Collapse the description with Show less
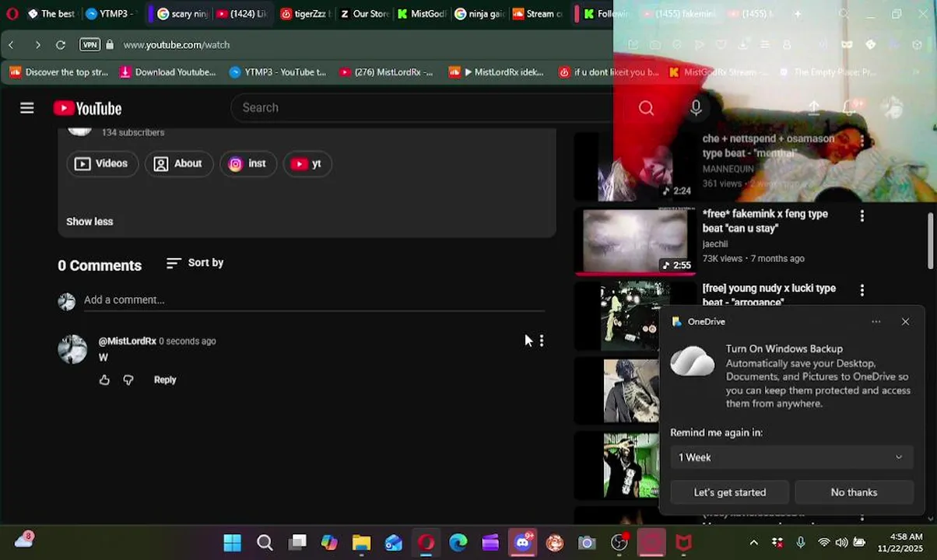 click(89, 222)
